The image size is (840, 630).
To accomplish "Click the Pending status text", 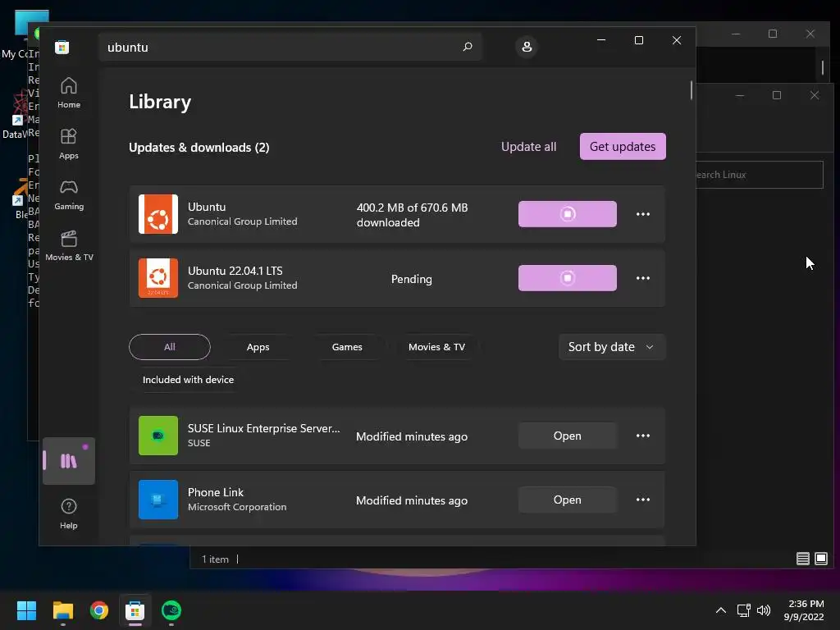I will click(412, 279).
